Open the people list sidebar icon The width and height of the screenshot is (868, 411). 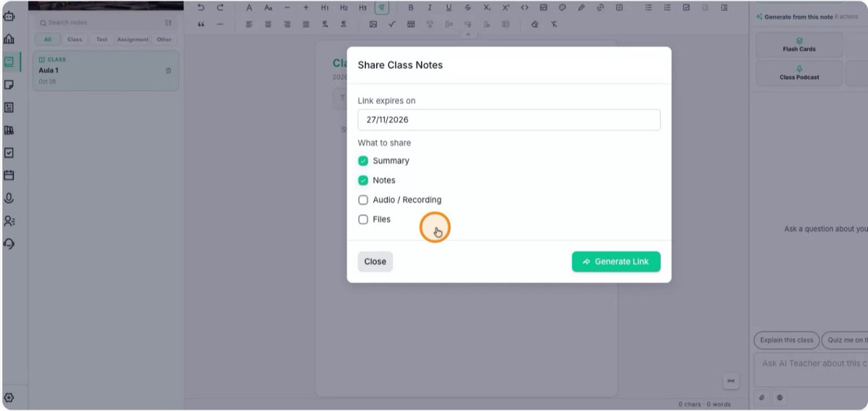[9, 221]
